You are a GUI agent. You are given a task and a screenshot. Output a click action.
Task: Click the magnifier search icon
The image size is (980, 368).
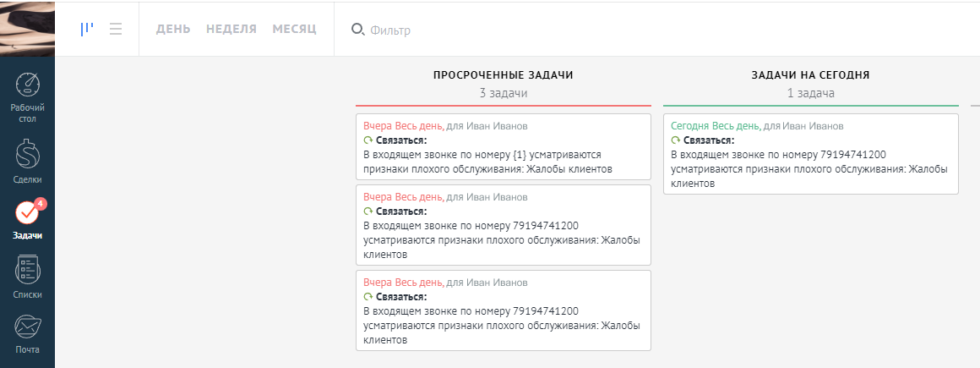357,30
